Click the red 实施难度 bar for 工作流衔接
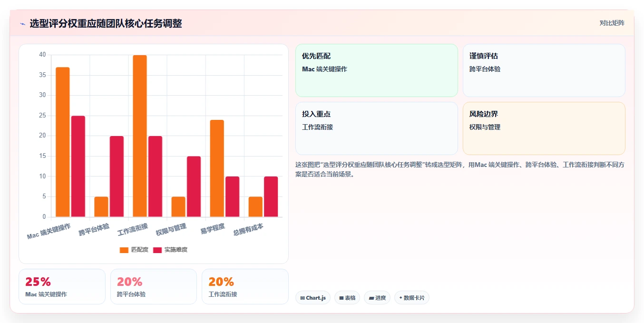 [x=155, y=176]
